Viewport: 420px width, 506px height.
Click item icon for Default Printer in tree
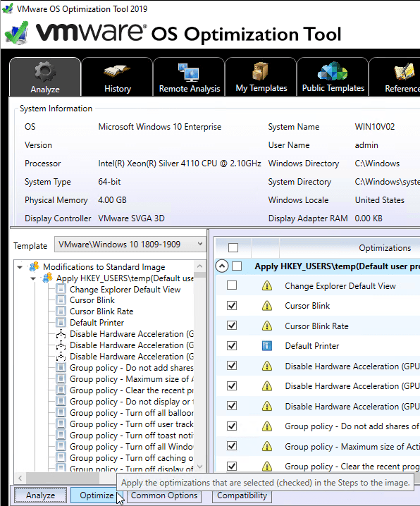[61, 323]
